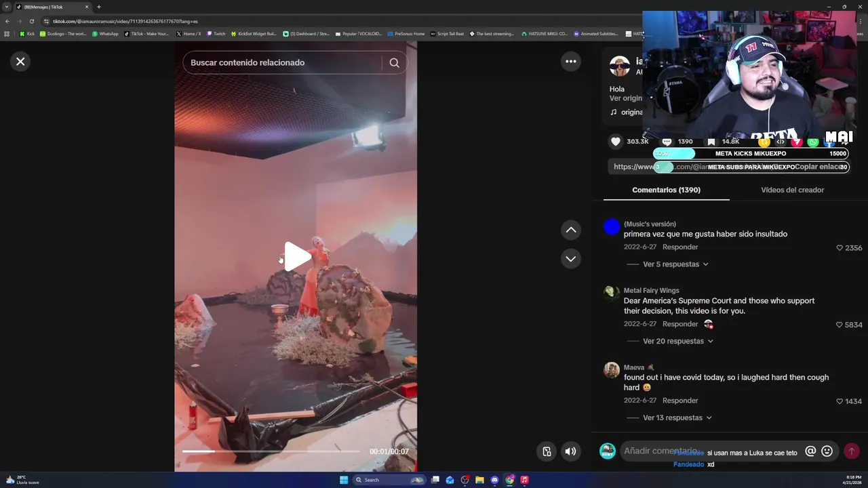
Task: Click the Windows taskbar Search box
Action: pos(390,480)
